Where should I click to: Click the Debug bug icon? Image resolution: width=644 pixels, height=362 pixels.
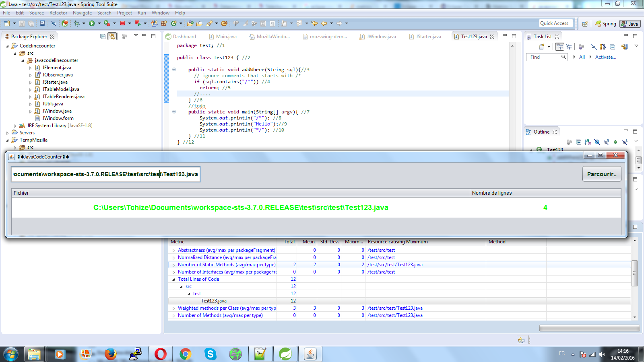tap(76, 23)
